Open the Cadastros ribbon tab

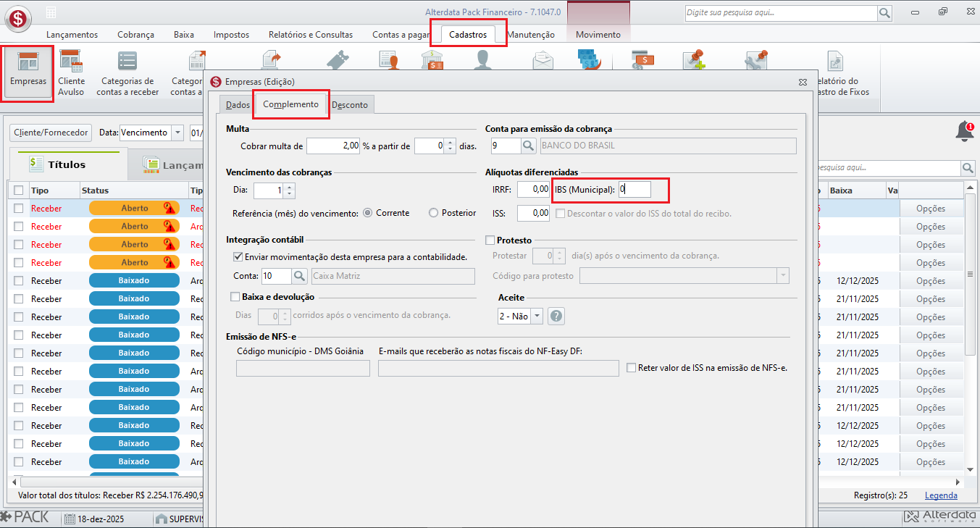pyautogui.click(x=468, y=35)
